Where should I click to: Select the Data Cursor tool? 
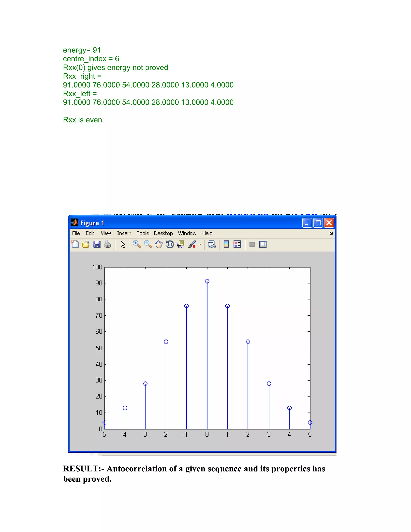[181, 244]
